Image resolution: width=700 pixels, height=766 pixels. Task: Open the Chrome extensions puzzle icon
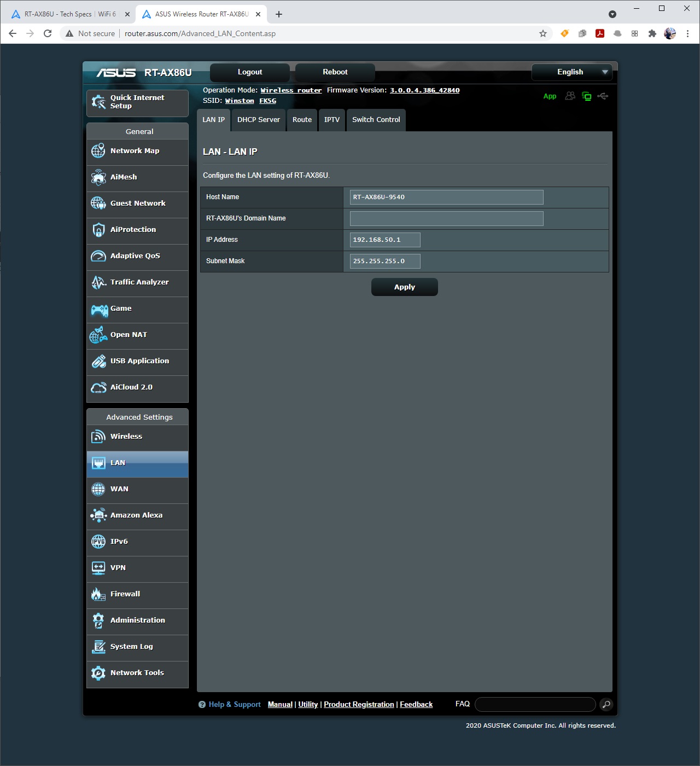coord(652,33)
